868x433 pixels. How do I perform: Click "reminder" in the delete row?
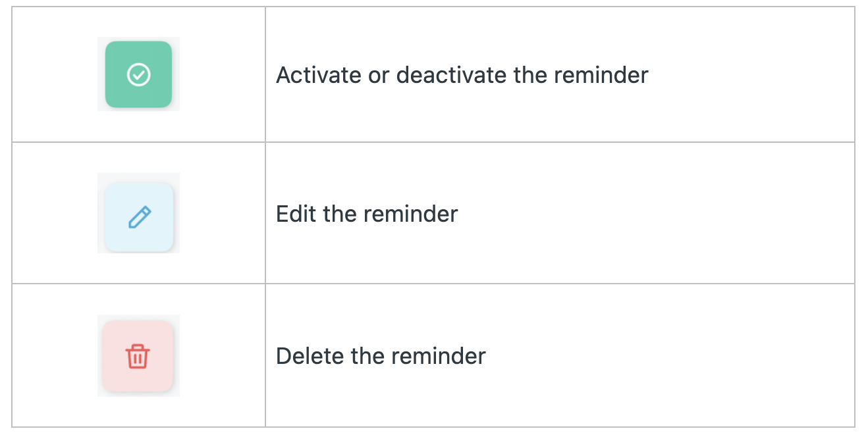tap(438, 356)
